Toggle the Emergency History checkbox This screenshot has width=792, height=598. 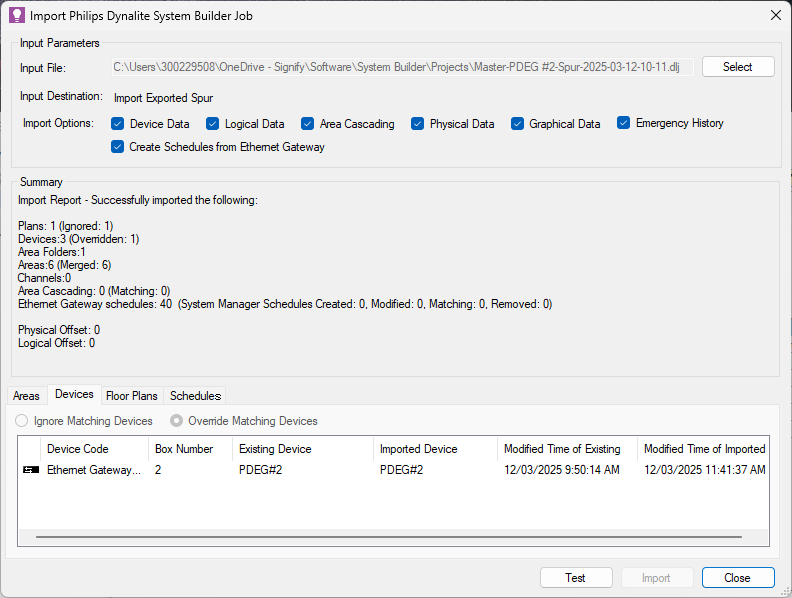[x=624, y=123]
